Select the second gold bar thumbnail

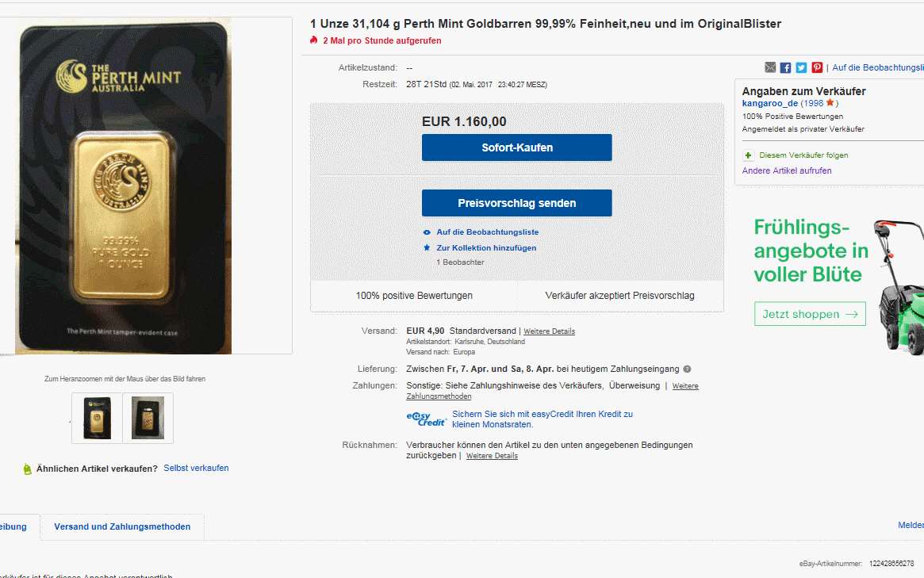coord(148,418)
